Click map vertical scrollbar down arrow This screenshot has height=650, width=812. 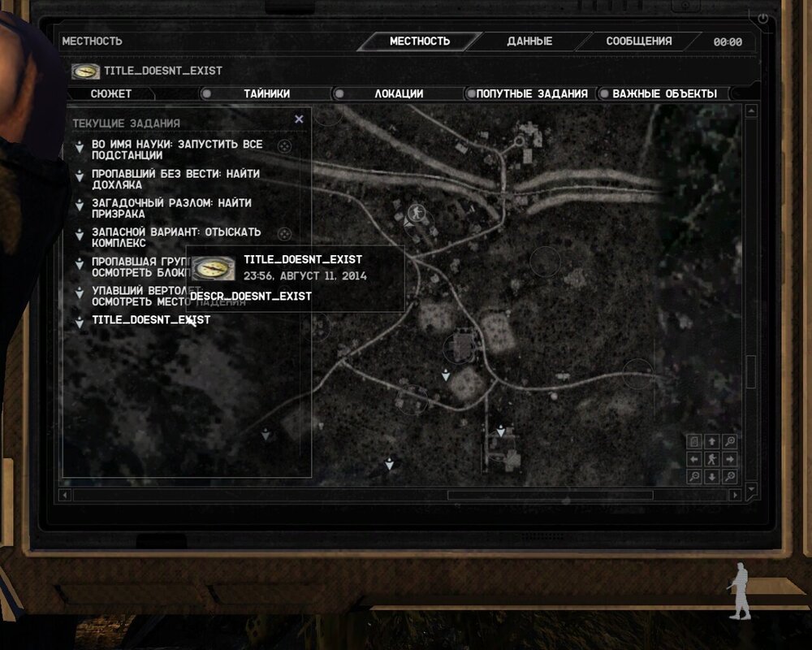tap(751, 489)
